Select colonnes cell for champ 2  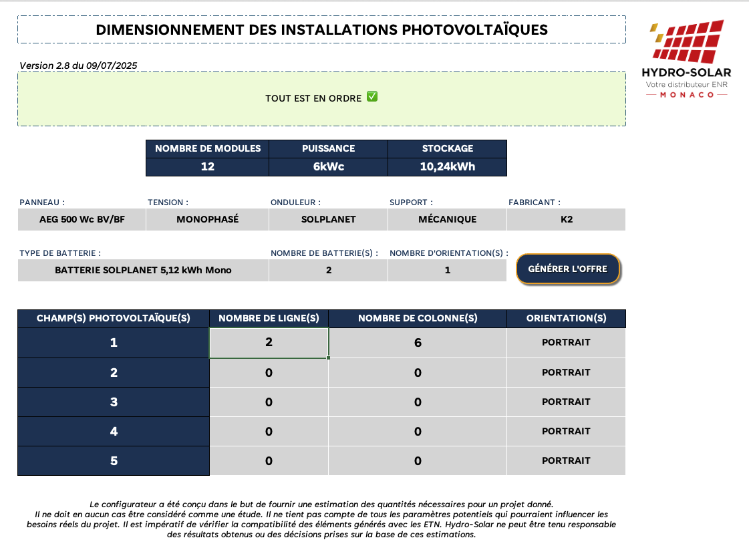tap(418, 373)
